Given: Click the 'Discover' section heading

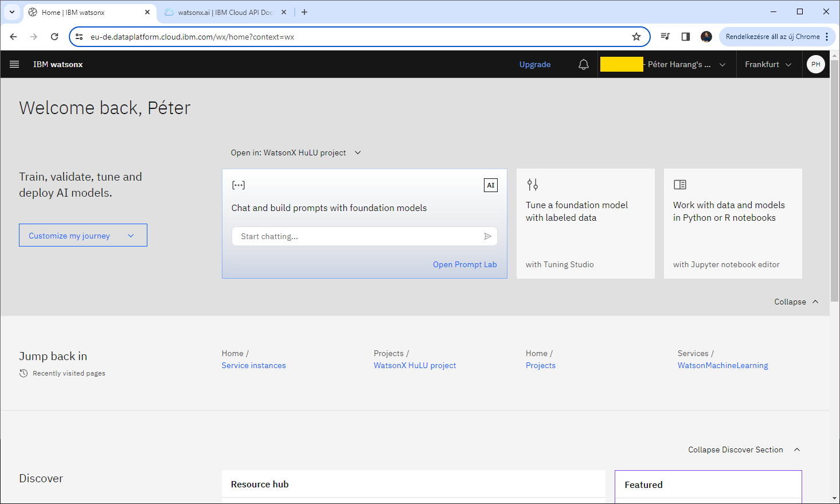Looking at the screenshot, I should 41,478.
